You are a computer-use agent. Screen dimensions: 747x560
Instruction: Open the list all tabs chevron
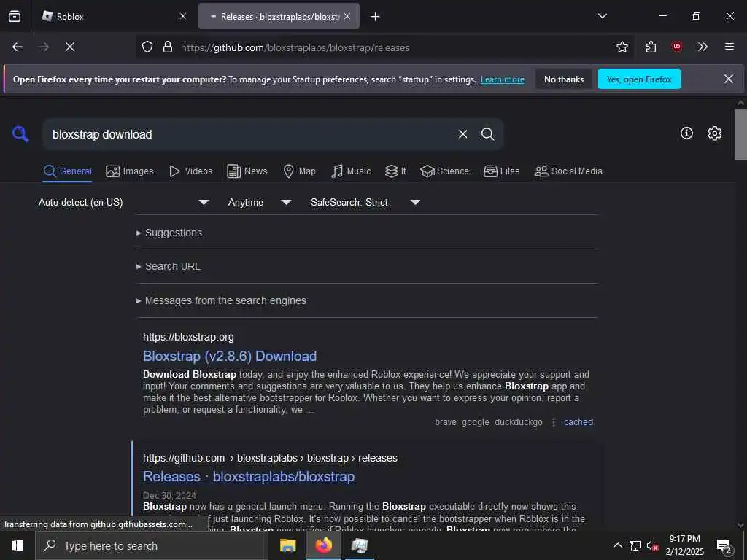(603, 16)
